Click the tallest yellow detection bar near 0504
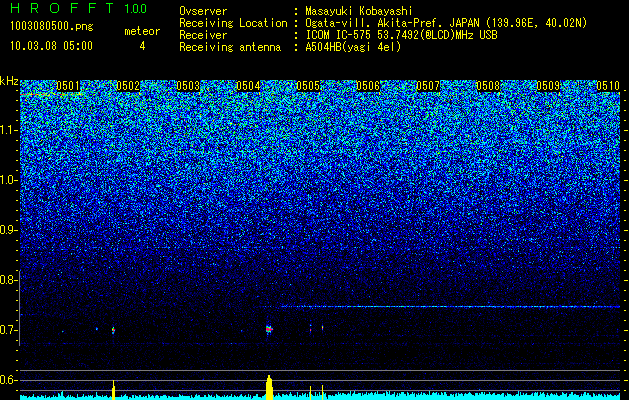This screenshot has width=629, height=400. pos(269,387)
